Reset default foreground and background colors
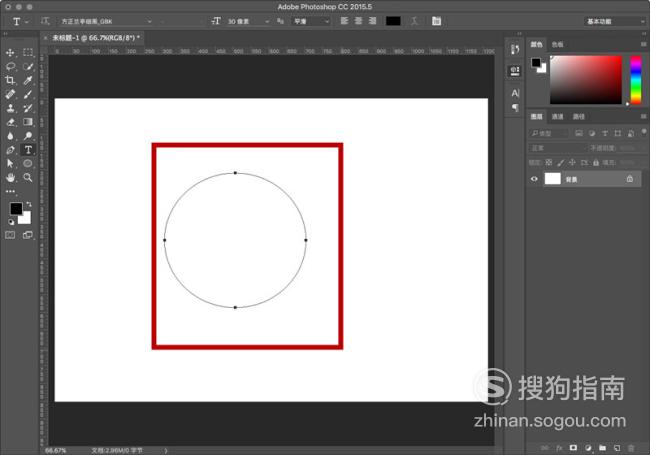 click(x=11, y=222)
